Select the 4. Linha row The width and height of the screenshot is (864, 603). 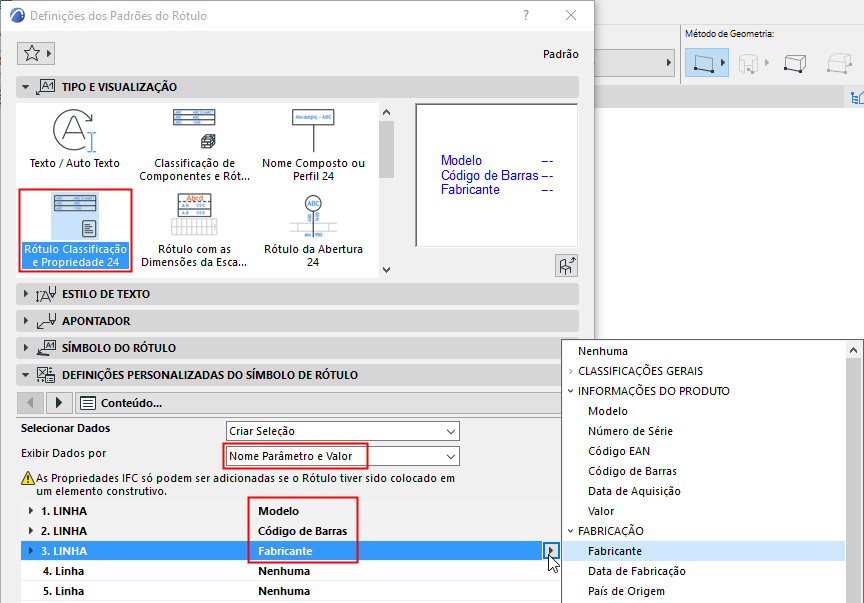click(x=290, y=571)
